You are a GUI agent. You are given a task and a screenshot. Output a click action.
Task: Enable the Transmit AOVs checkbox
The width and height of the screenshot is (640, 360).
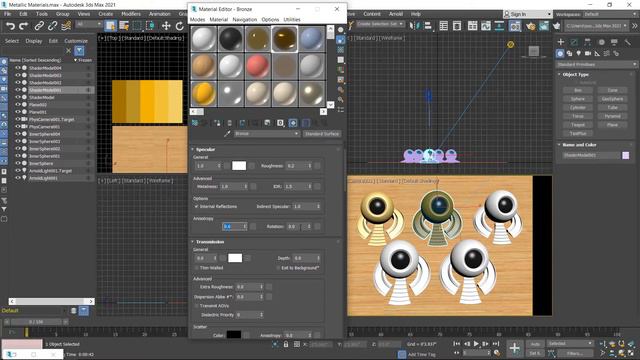[197, 306]
